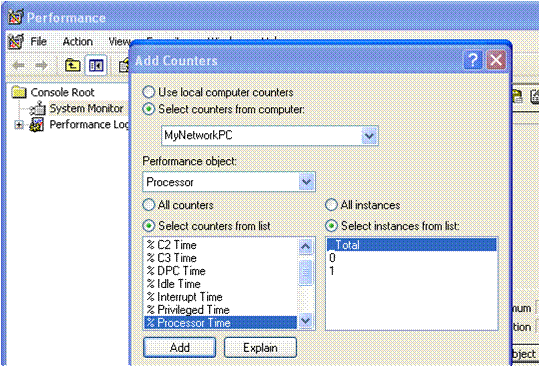This screenshot has width=540, height=366.
Task: Click the question mark help button in Add Counters
Action: [473, 61]
